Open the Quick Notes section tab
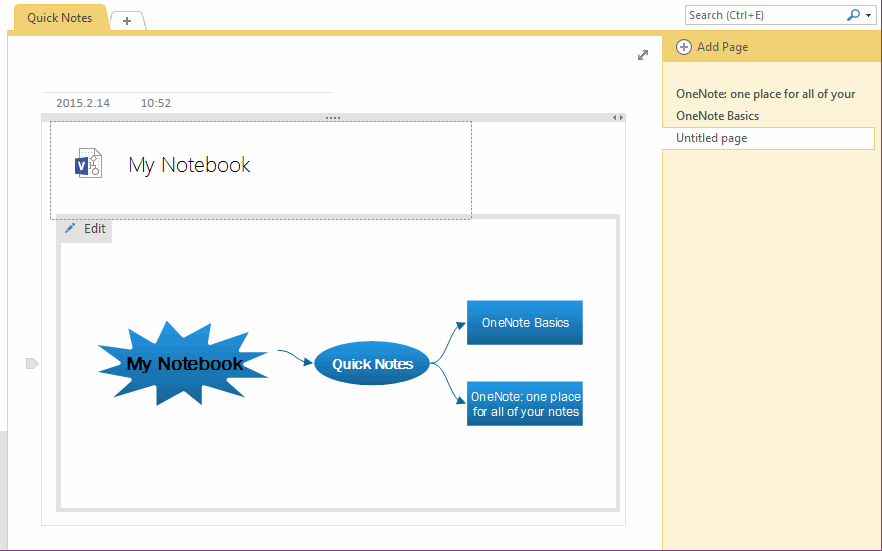This screenshot has height=551, width=882. [x=60, y=17]
